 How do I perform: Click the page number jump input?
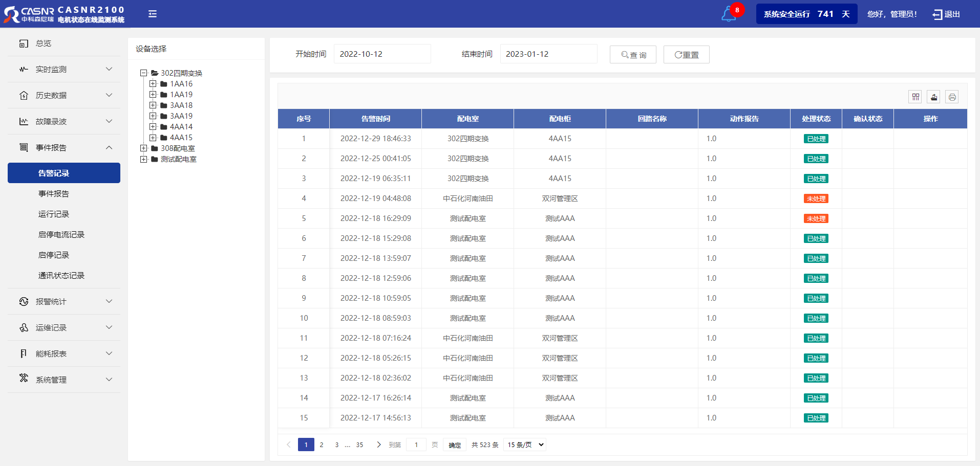(x=416, y=445)
